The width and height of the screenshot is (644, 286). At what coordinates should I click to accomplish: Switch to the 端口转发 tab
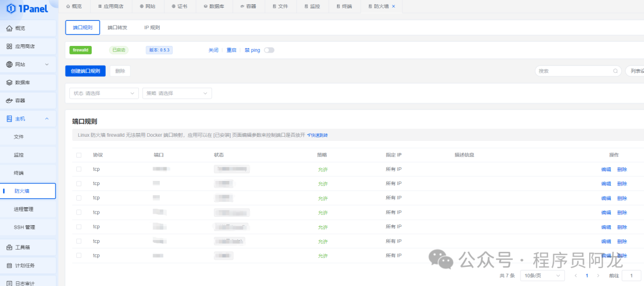(x=117, y=27)
